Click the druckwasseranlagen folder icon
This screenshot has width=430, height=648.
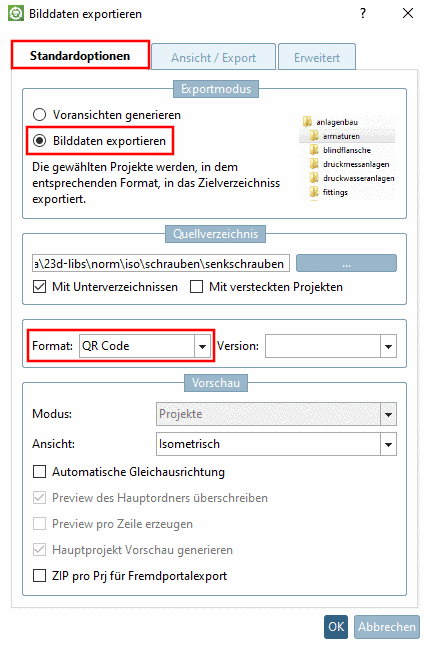click(x=314, y=178)
